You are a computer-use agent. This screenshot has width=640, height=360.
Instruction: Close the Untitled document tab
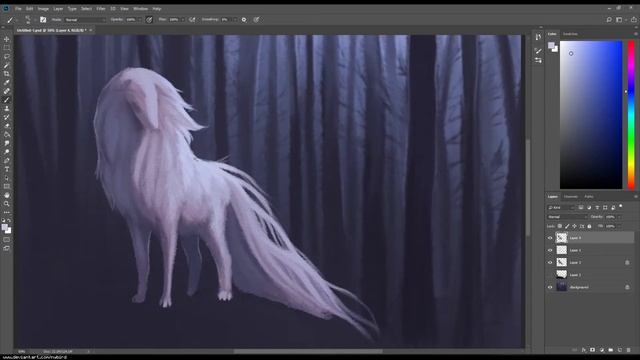pos(91,30)
